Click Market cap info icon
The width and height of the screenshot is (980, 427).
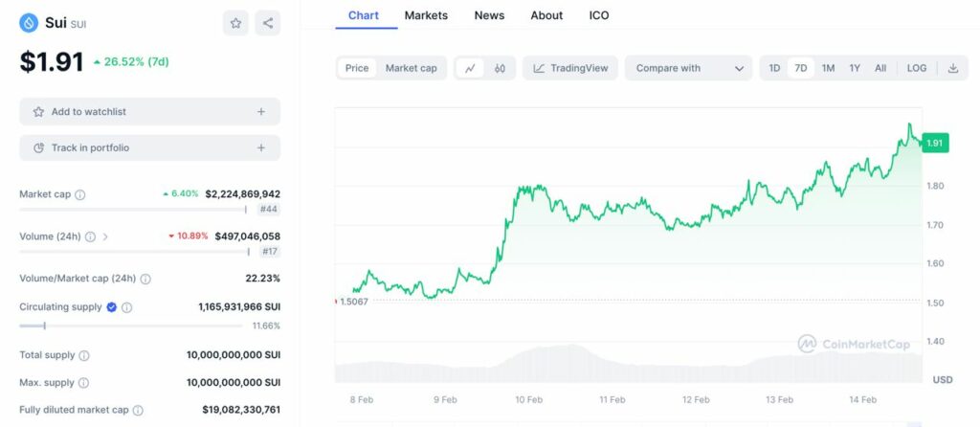click(79, 194)
